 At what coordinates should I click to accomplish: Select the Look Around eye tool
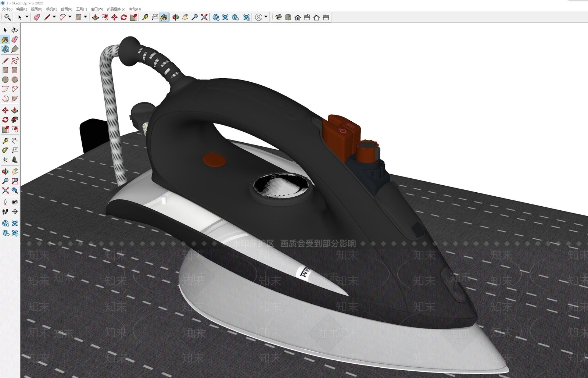pos(15,202)
